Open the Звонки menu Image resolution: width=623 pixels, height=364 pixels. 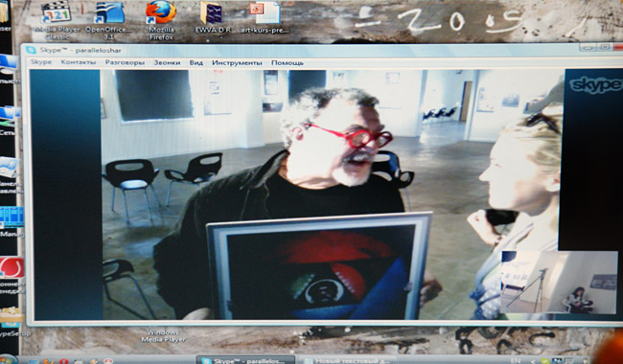(x=167, y=62)
